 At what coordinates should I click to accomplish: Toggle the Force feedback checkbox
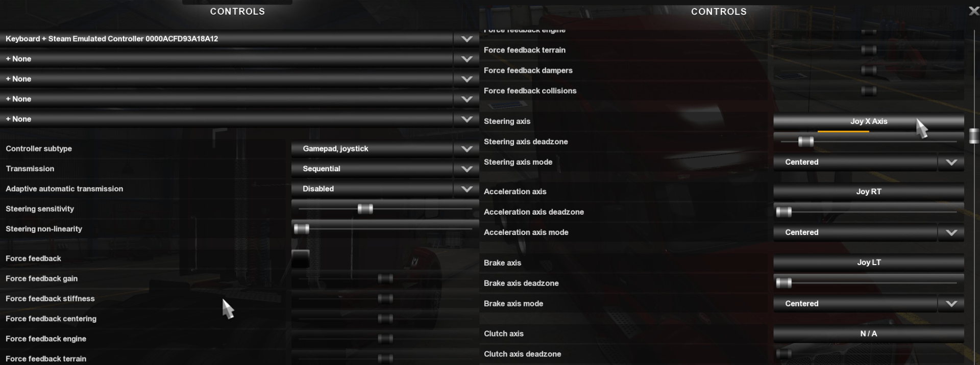click(x=301, y=258)
